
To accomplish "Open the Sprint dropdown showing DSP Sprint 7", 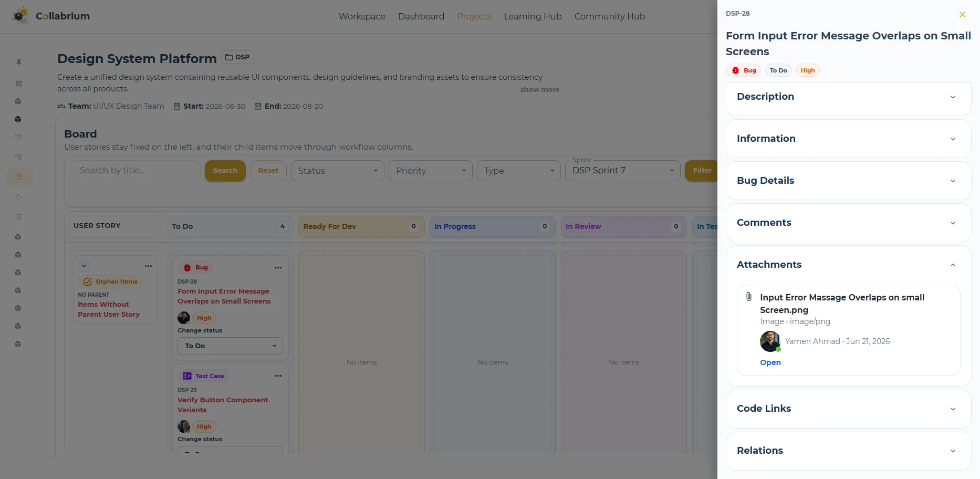I will pos(623,171).
